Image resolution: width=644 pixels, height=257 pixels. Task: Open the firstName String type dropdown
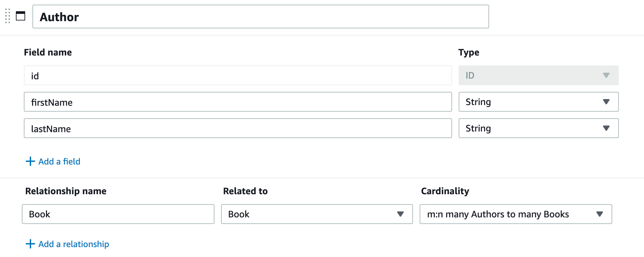(538, 102)
